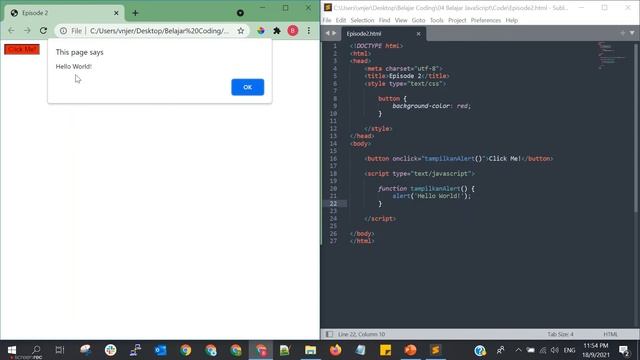This screenshot has height=360, width=640.
Task: Add a new tab in Sublime
Action: (622, 33)
